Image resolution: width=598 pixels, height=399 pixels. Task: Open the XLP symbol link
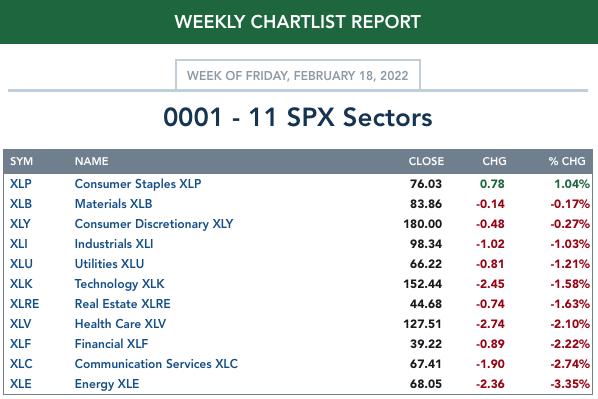point(21,184)
